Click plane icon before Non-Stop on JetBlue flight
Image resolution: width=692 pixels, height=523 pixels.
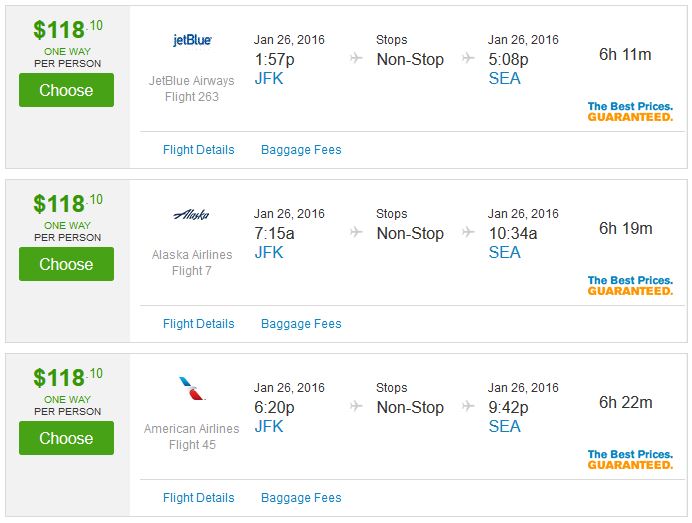tap(356, 59)
